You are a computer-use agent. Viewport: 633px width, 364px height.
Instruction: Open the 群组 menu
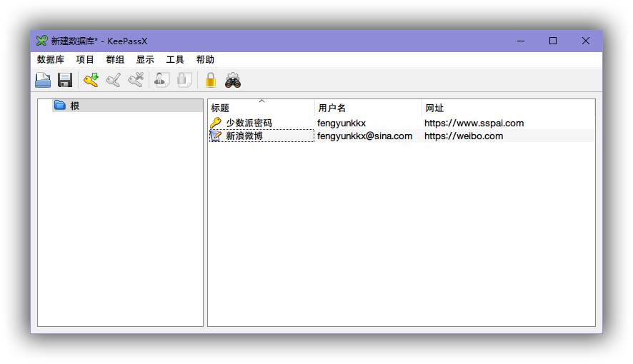click(115, 60)
